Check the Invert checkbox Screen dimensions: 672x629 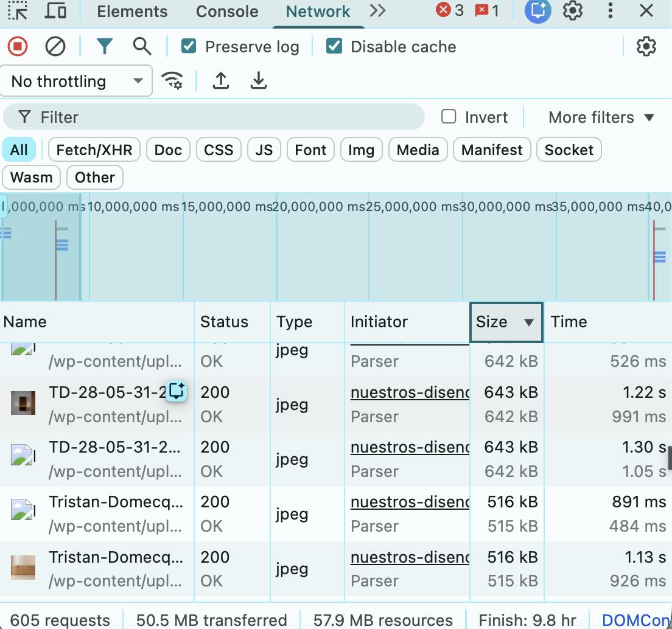pos(448,116)
